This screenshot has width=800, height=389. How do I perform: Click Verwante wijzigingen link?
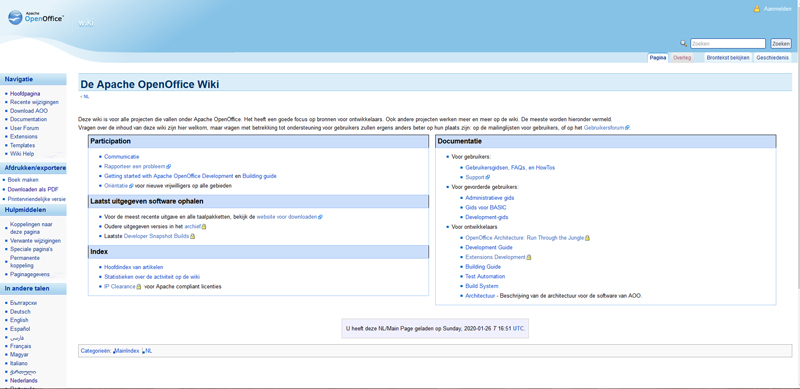pyautogui.click(x=35, y=240)
